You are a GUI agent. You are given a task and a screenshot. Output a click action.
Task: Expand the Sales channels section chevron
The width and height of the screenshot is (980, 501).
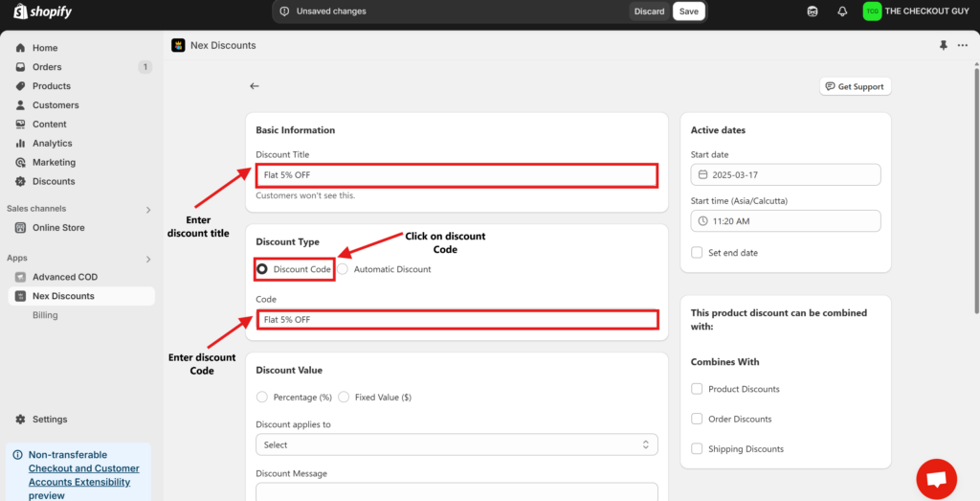148,210
